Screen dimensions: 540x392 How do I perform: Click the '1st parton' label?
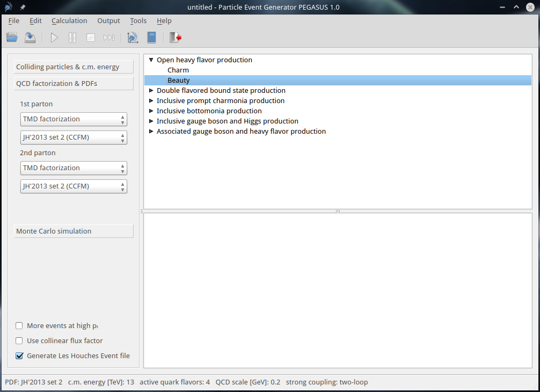(36, 104)
